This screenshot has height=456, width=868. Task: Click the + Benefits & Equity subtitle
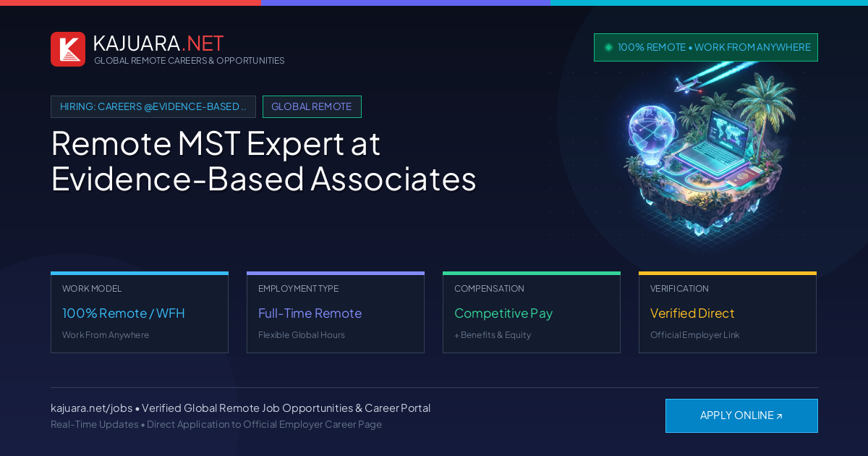coord(493,335)
